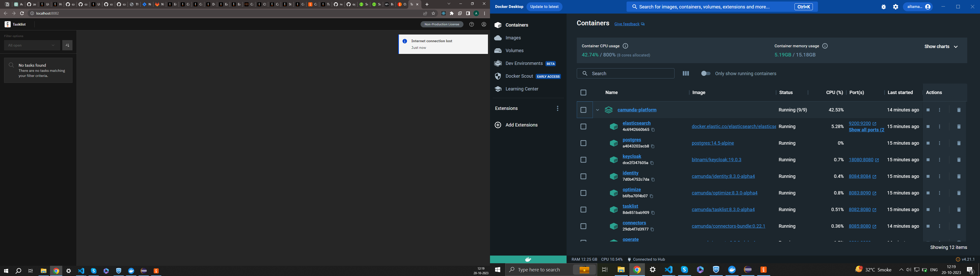
Task: Bookmark this page with the star icon
Action: click(433, 13)
